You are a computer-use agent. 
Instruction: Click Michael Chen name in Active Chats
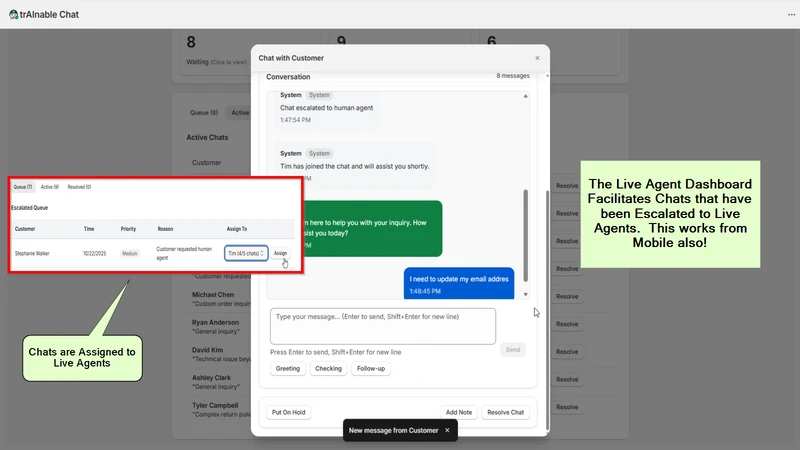tap(213, 294)
